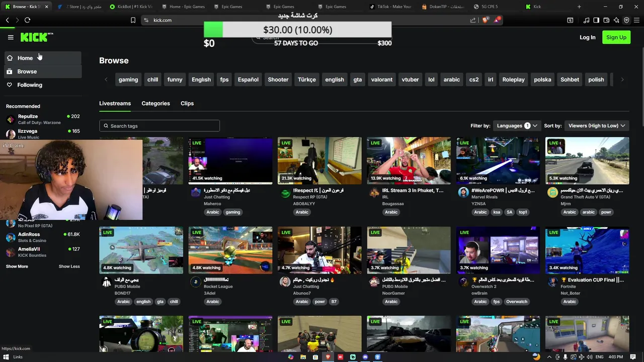
Task: Switch to the Clips tab
Action: [x=187, y=103]
